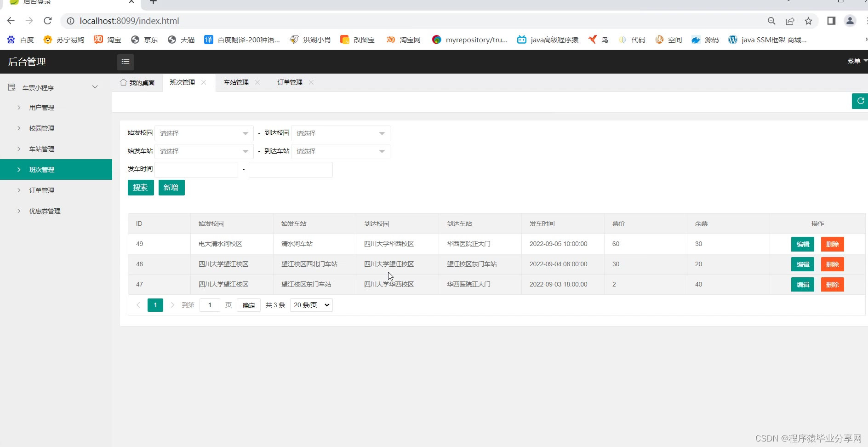Open the 百度翻译 bookmark

(x=242, y=40)
